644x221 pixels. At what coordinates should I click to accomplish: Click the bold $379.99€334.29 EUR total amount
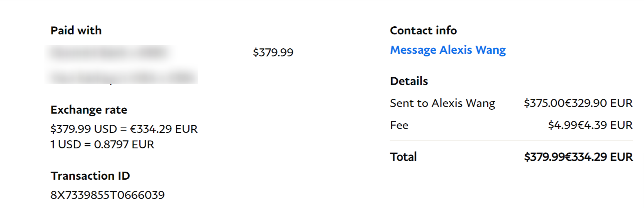pyautogui.click(x=578, y=157)
